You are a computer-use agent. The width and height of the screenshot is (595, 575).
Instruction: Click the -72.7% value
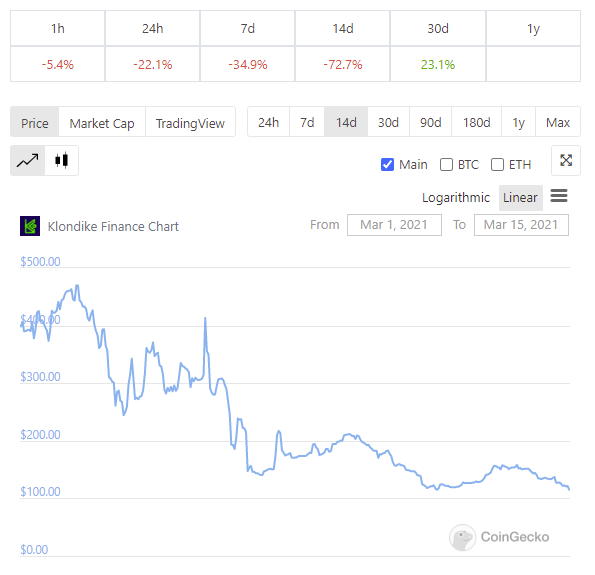point(343,65)
